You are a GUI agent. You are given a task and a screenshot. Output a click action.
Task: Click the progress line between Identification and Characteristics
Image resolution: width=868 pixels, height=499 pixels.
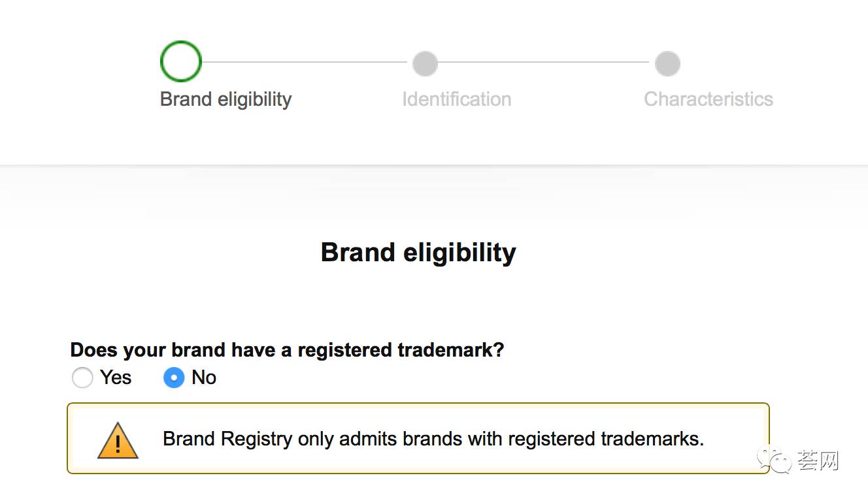coord(544,62)
